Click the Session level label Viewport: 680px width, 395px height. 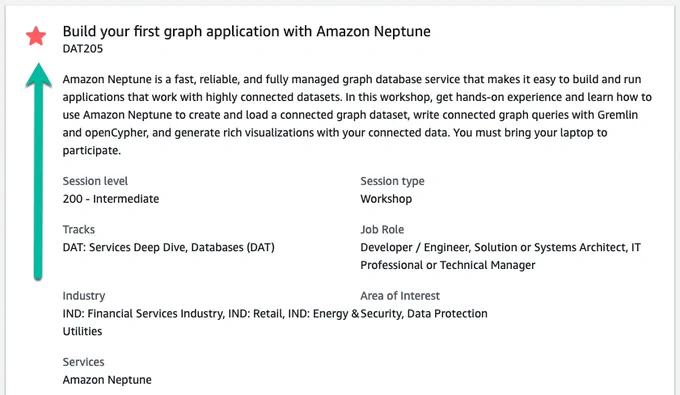95,181
